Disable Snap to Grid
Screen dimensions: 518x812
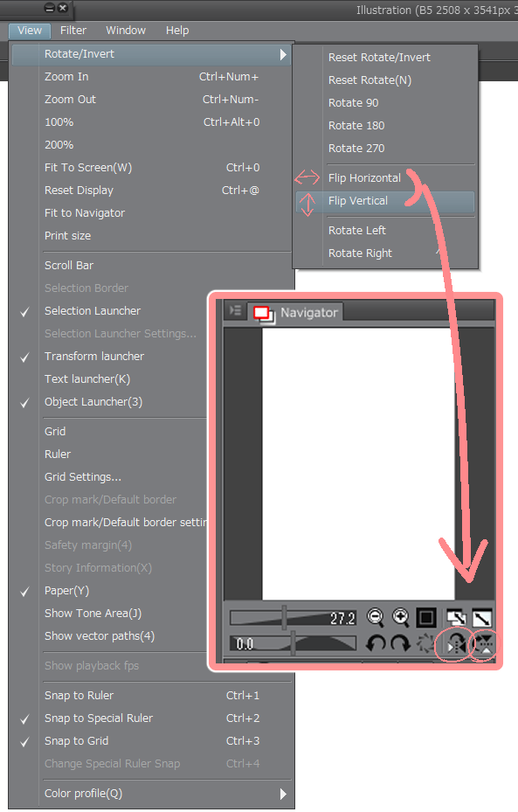click(x=151, y=741)
